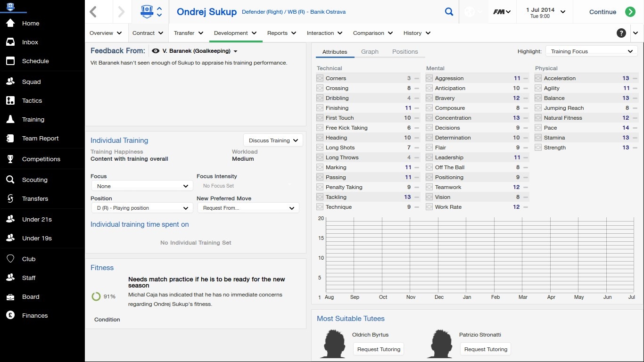This screenshot has height=362, width=644.
Task: Switch to the Graph tab
Action: coord(370,52)
